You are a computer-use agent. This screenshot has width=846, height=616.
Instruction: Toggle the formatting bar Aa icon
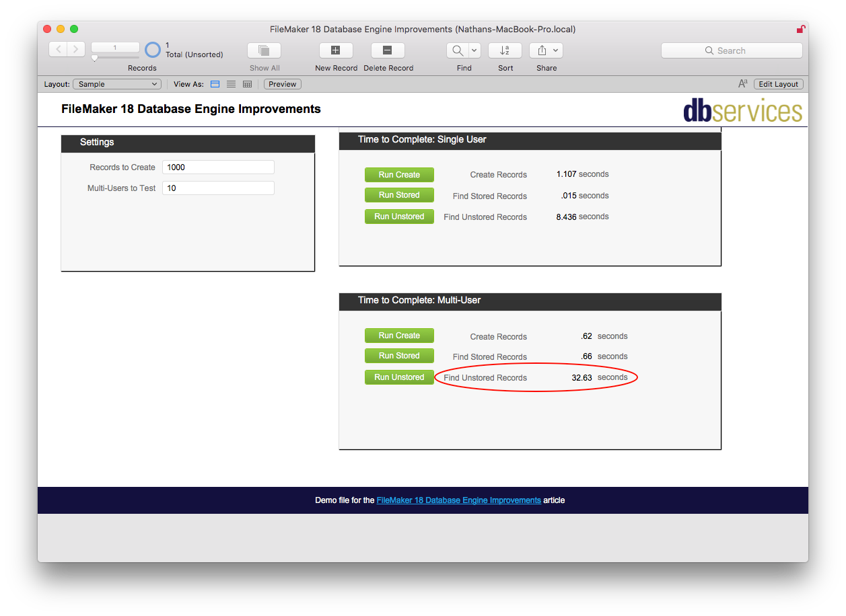(x=743, y=84)
